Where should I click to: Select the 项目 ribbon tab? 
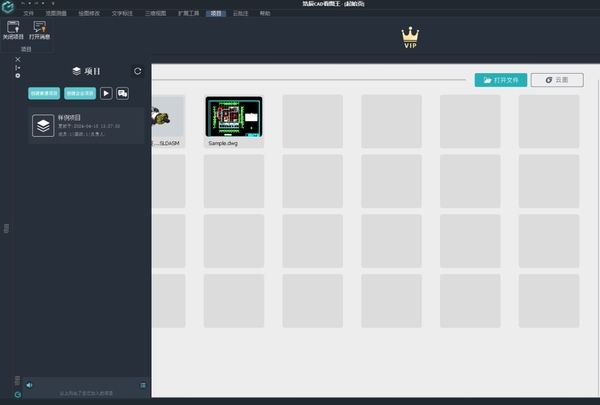point(216,13)
